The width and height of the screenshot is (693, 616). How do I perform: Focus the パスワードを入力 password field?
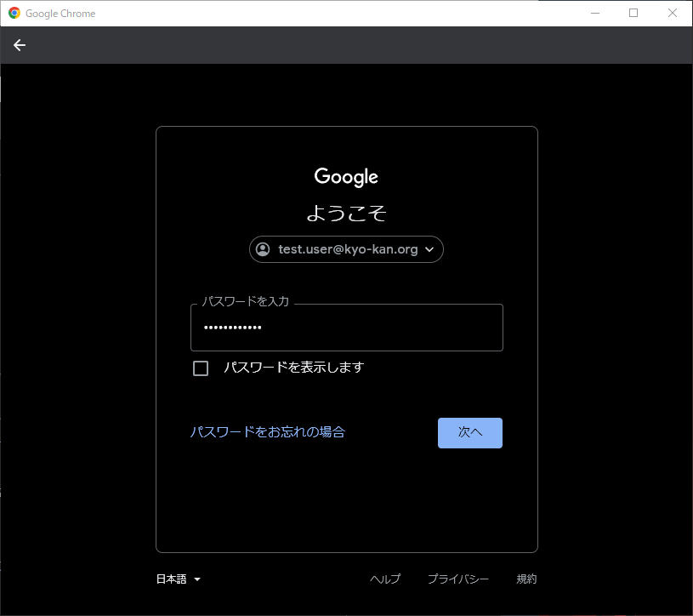[x=347, y=328]
